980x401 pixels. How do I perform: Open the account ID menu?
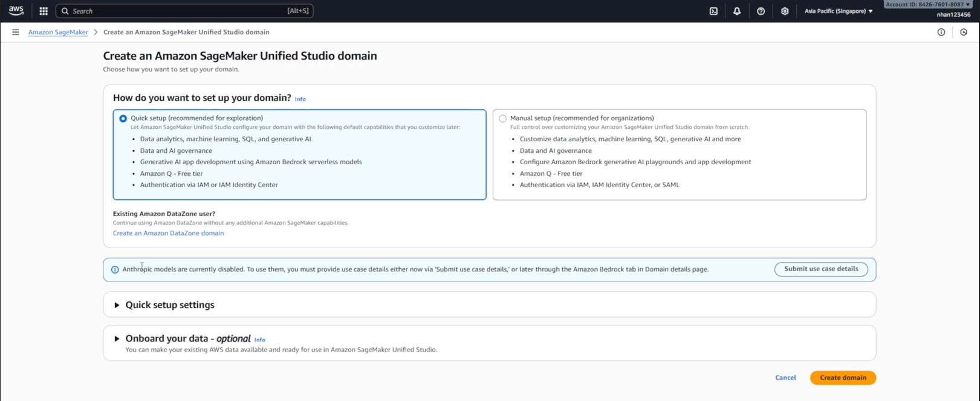(928, 4)
